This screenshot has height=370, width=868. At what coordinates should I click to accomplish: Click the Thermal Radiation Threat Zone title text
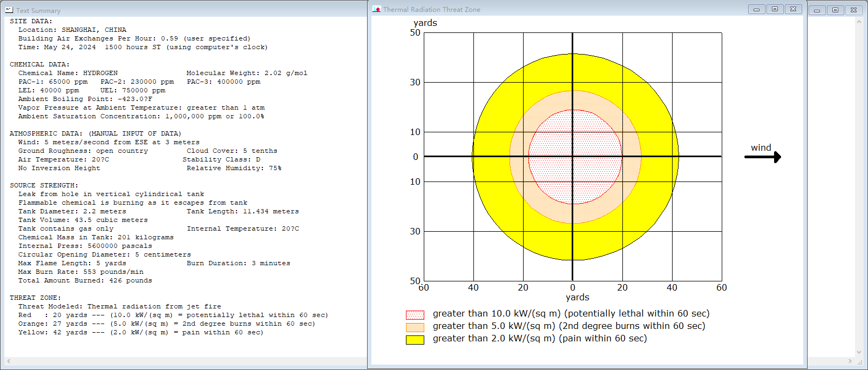(x=432, y=9)
